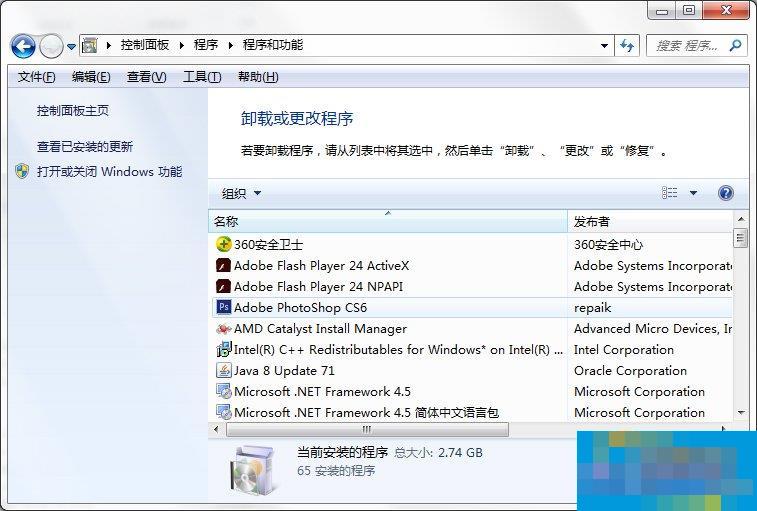
Task: Click the change view icon
Action: (x=669, y=193)
